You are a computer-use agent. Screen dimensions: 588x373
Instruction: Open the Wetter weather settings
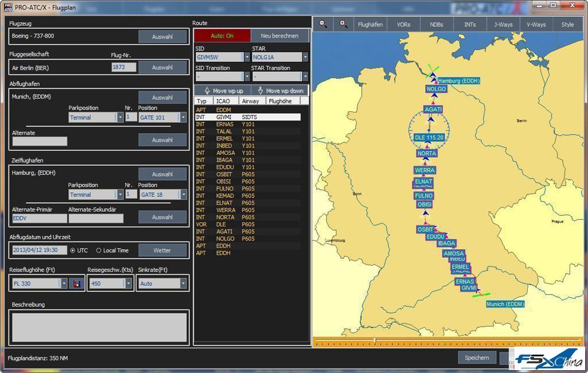163,250
